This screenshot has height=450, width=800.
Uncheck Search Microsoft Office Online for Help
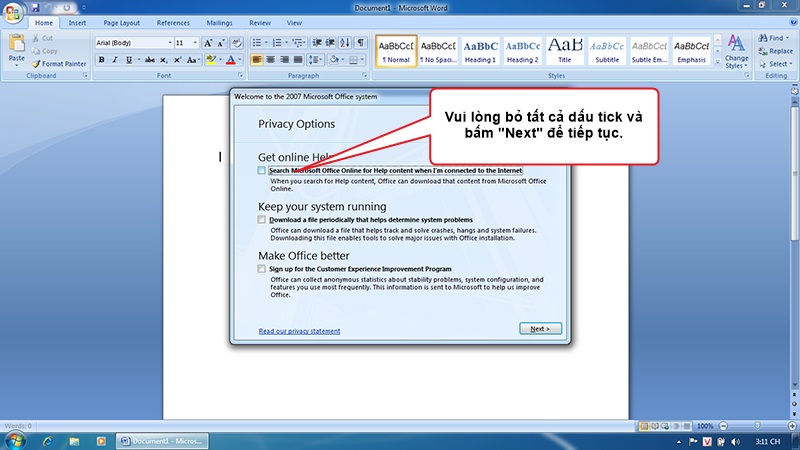pos(261,170)
